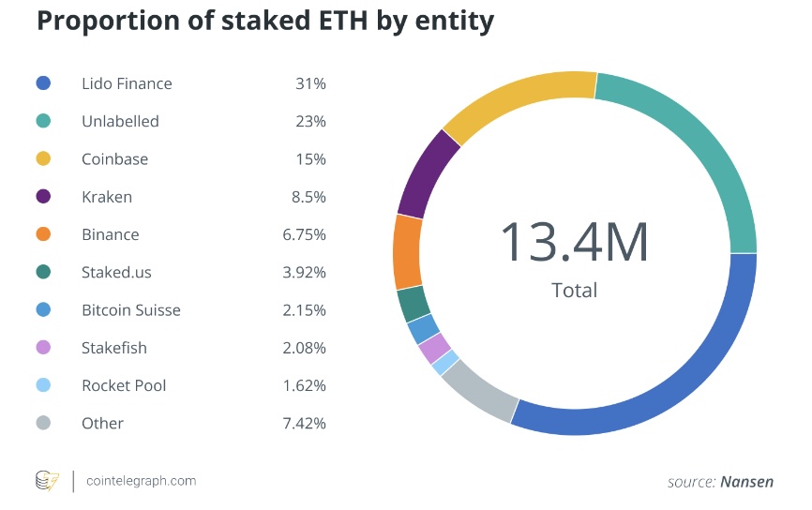Screen dimensions: 812x510
Task: Select the Rocket Pool legend label
Action: [x=124, y=385]
